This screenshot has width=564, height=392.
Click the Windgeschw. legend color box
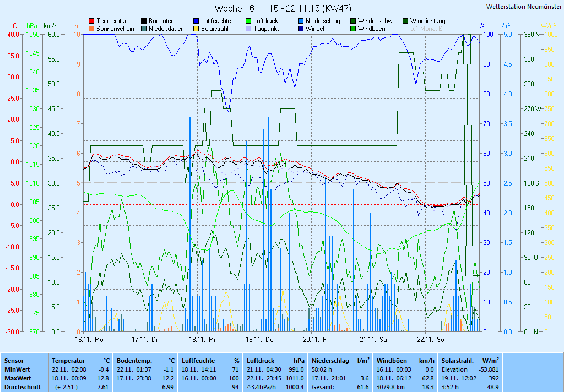click(x=353, y=21)
